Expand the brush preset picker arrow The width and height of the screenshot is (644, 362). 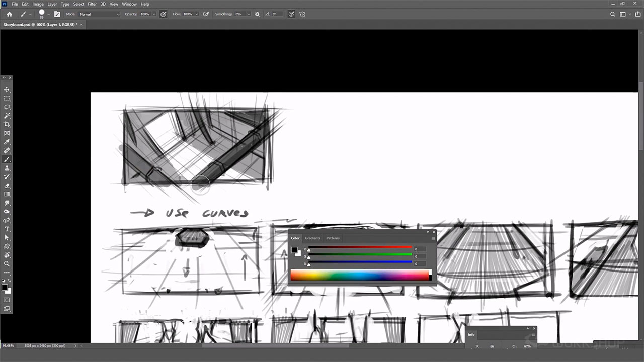pyautogui.click(x=48, y=14)
